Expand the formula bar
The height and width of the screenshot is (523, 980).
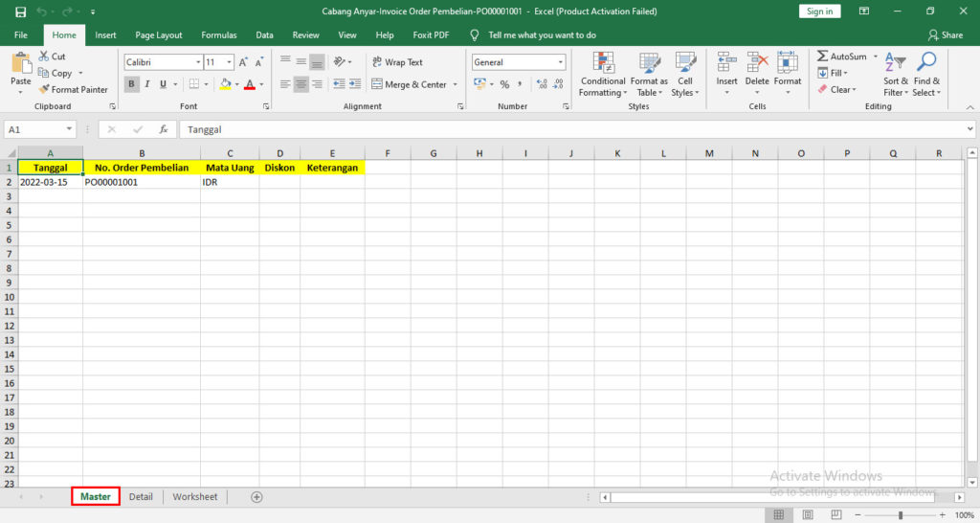click(970, 129)
